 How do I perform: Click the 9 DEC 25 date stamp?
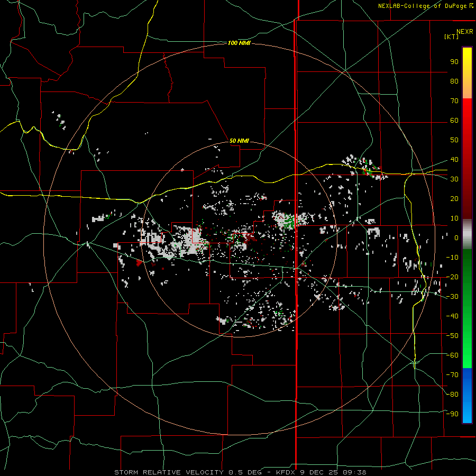[x=319, y=472]
